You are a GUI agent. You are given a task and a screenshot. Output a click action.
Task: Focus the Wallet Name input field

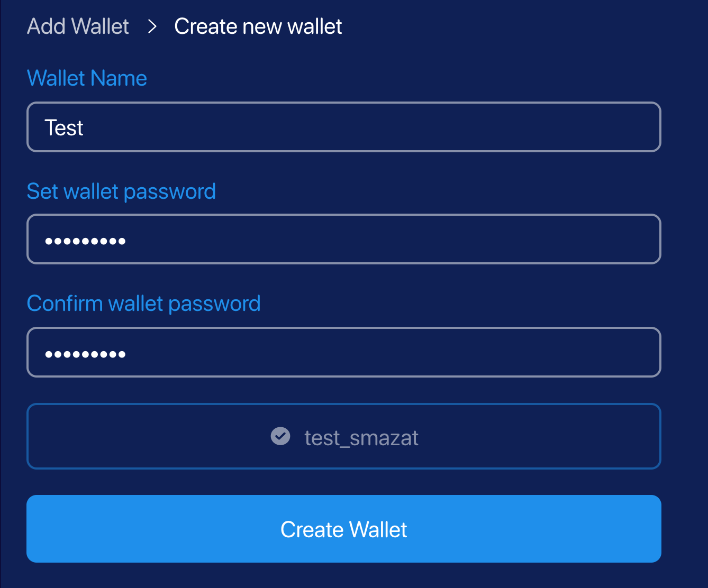pyautogui.click(x=344, y=127)
